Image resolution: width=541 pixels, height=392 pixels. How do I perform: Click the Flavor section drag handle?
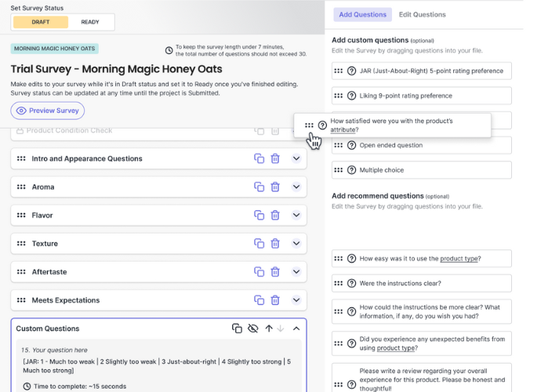[x=21, y=216]
